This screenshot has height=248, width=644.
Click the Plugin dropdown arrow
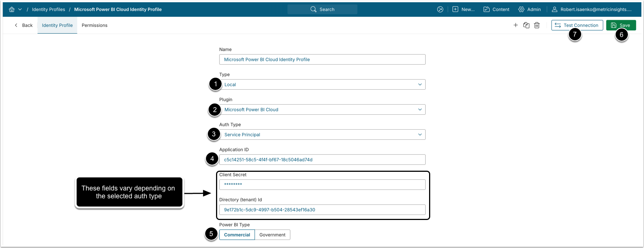coord(420,109)
